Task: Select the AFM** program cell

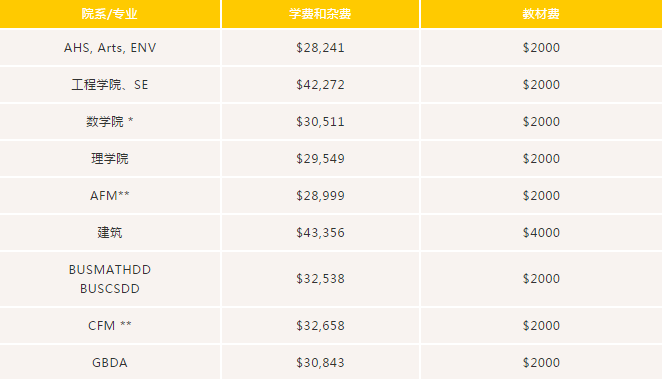Action: point(110,195)
